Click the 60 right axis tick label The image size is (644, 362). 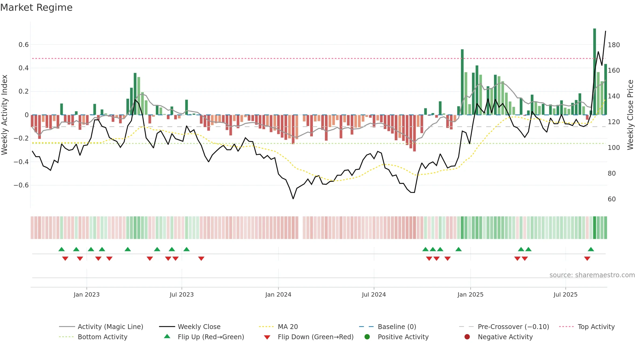[612, 199]
